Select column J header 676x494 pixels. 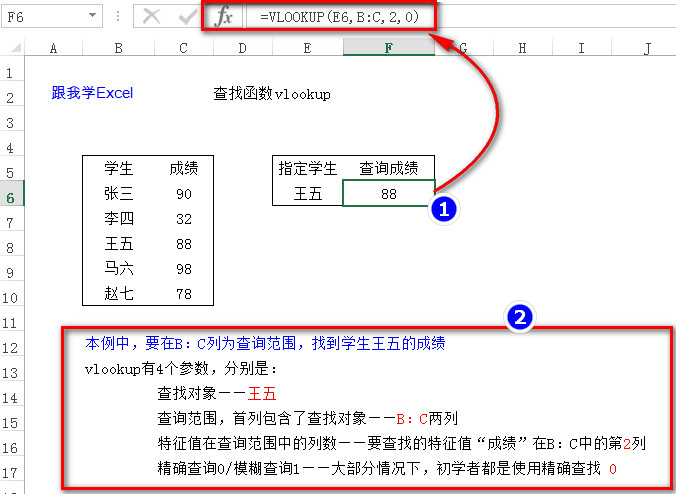(644, 48)
